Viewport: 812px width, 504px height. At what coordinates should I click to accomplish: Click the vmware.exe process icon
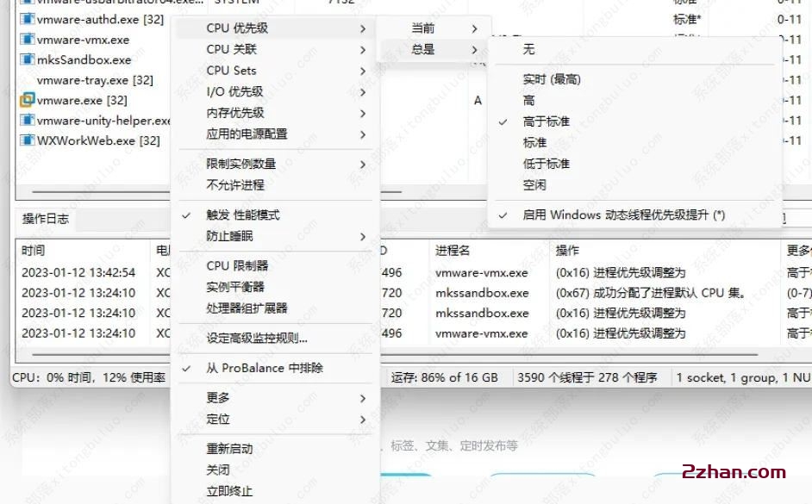27,100
